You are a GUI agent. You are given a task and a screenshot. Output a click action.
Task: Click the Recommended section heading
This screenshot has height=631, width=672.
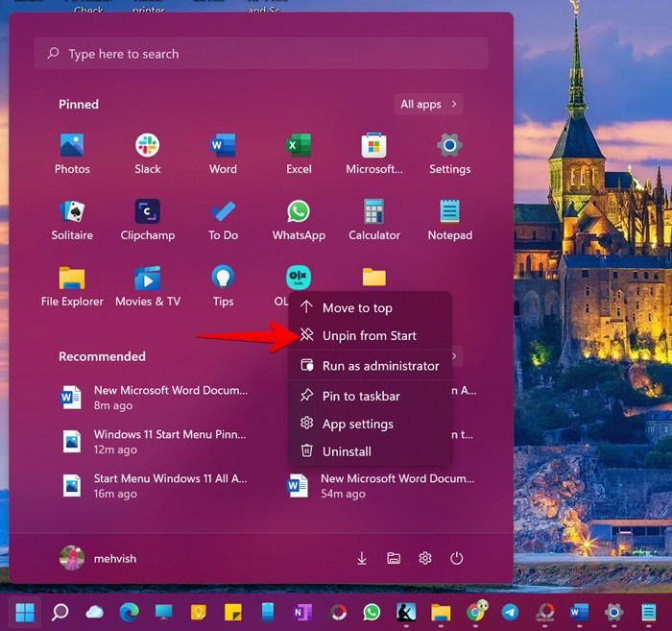click(102, 356)
